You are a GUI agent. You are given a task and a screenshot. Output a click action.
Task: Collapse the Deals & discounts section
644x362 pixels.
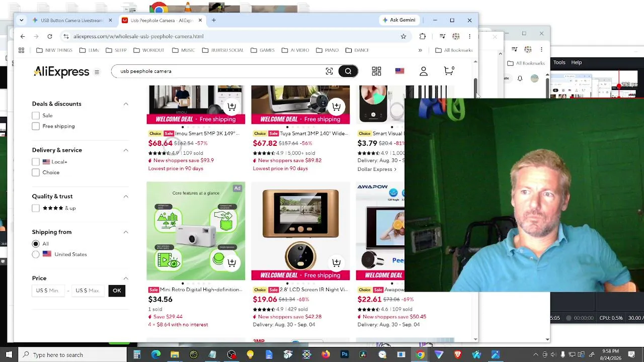[126, 104]
